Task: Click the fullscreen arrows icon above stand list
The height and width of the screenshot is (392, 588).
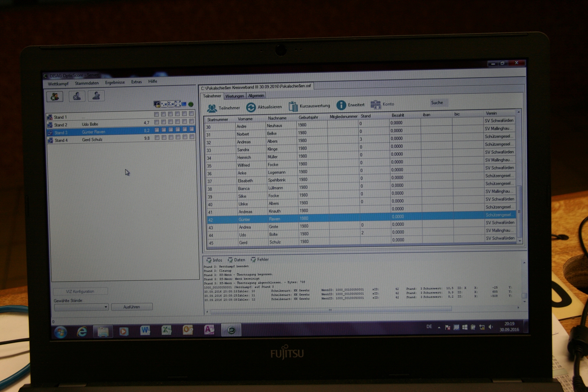Action: [x=178, y=104]
